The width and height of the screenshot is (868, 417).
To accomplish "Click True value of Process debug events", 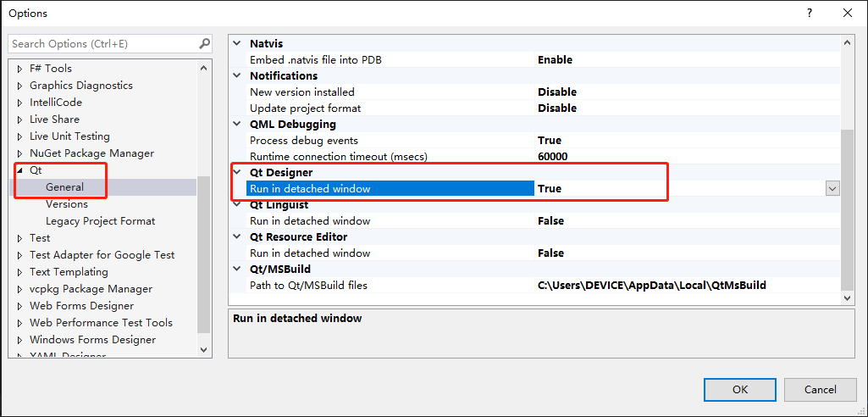I will click(549, 140).
